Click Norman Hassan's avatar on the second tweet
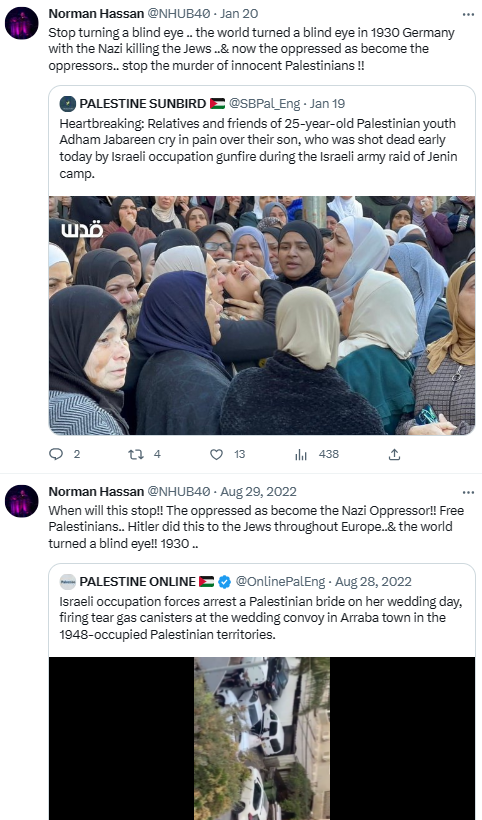This screenshot has height=820, width=482. [x=21, y=501]
